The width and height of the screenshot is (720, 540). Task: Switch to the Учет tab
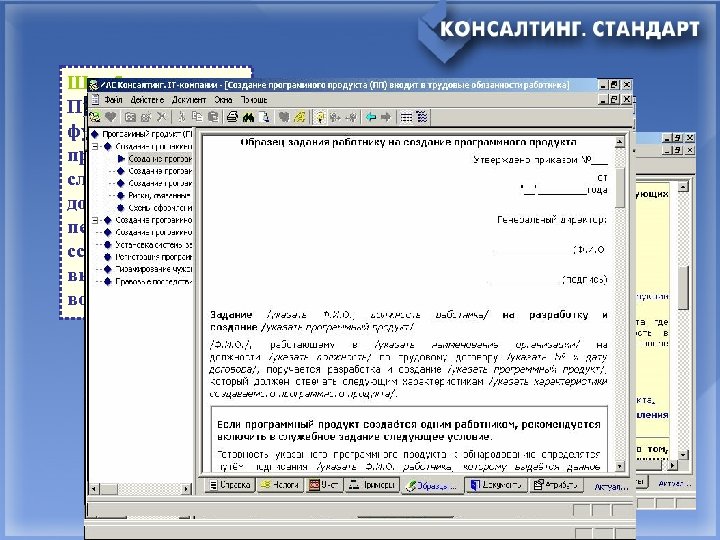click(x=324, y=484)
